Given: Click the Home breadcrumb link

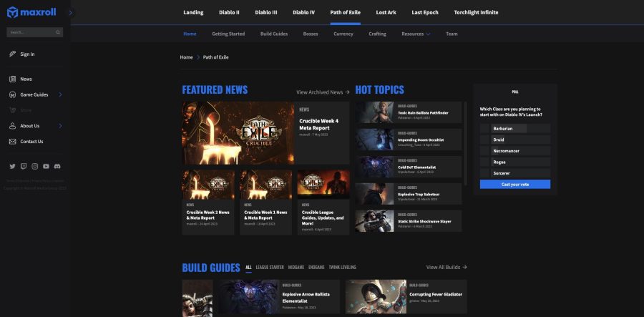Looking at the screenshot, I should (186, 57).
